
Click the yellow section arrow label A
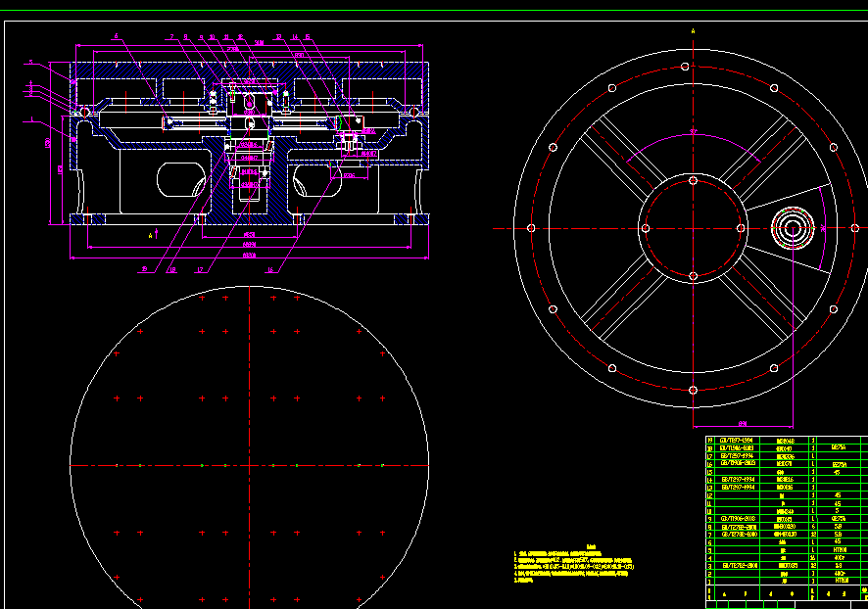(150, 236)
